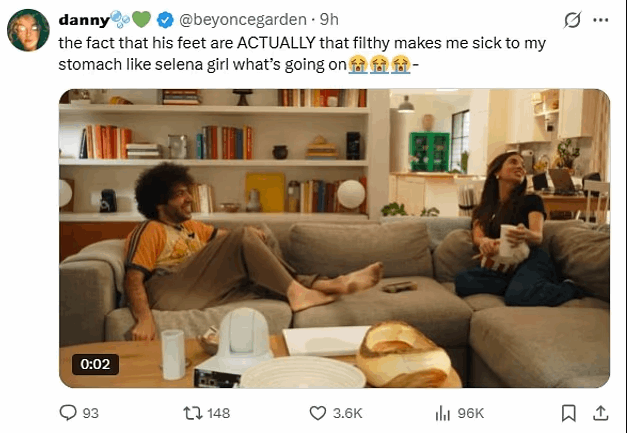The height and width of the screenshot is (433, 627).
Task: Click the 96K views count
Action: point(469,413)
